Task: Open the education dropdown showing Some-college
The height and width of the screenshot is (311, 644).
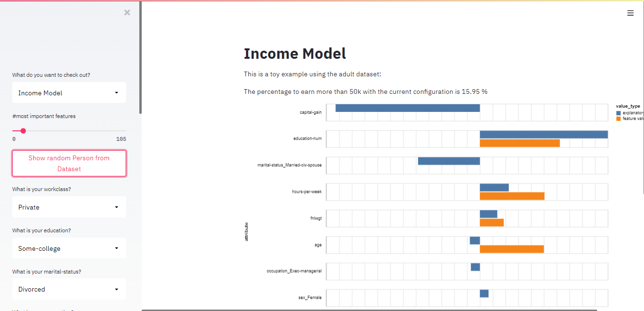Action: click(x=69, y=248)
